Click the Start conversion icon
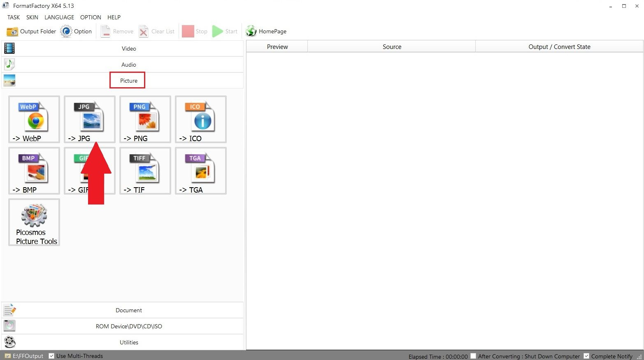The height and width of the screenshot is (360, 644). click(218, 31)
